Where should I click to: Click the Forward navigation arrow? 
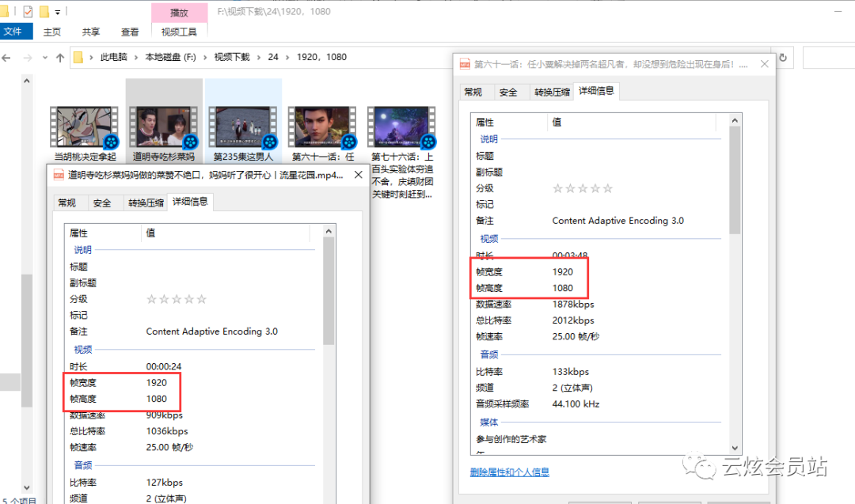(x=27, y=57)
